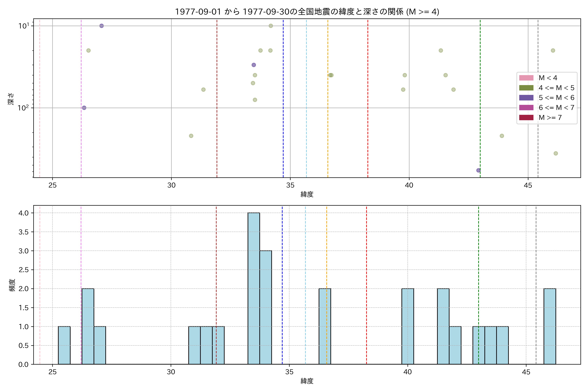Viewport: 588px width, 392px height.
Task: Click the purple 5 <= M < 6 legend swatch
Action: coord(526,98)
